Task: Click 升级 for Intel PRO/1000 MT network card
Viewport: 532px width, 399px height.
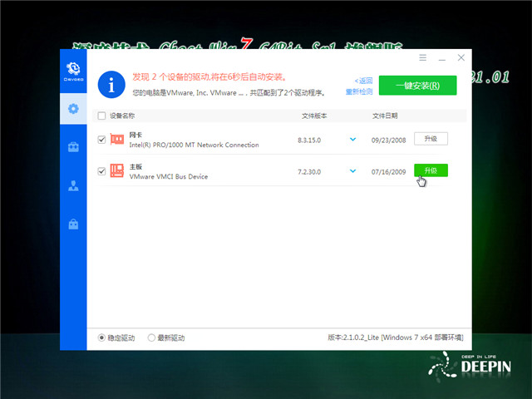Action: pos(431,139)
